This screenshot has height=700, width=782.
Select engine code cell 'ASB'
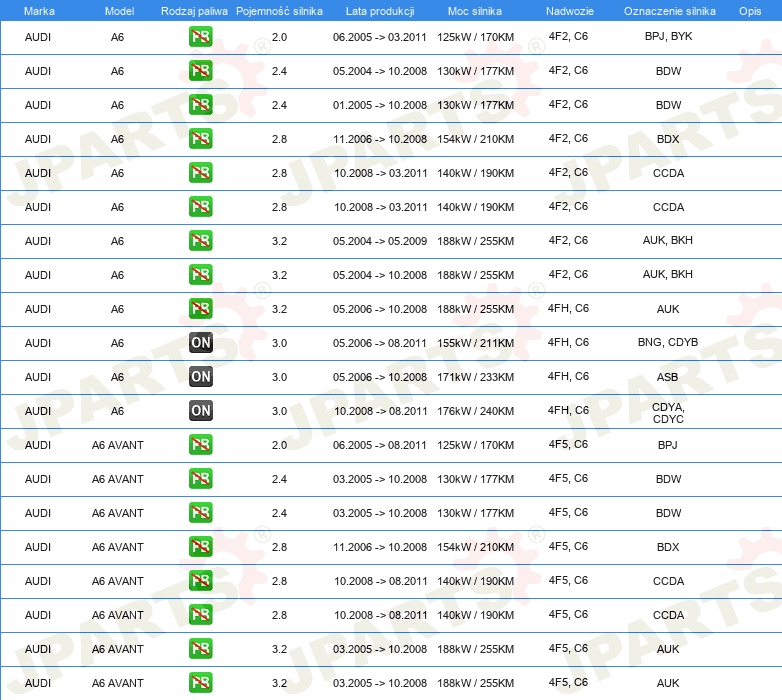[x=667, y=377]
